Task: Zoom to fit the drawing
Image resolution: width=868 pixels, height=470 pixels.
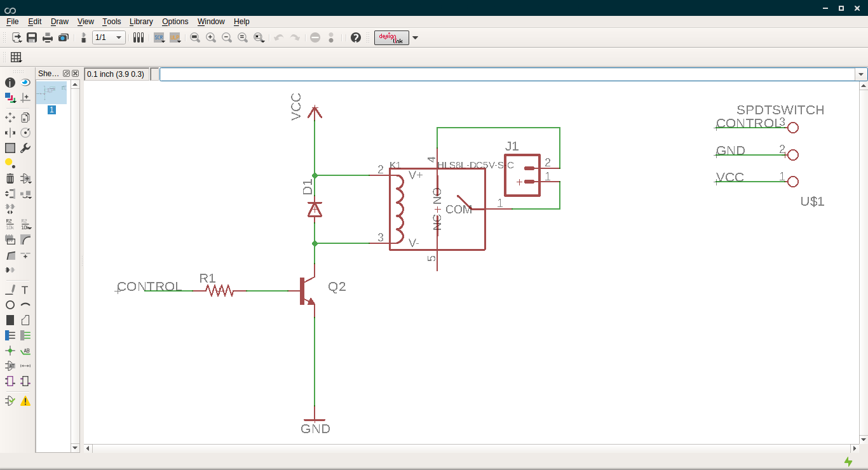Action: coord(195,37)
